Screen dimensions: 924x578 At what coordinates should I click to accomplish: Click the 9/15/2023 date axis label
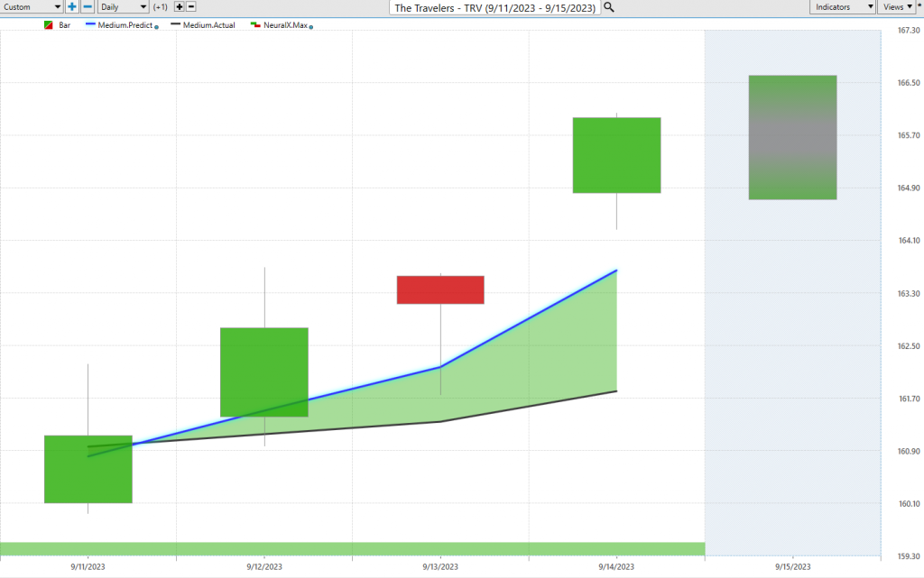792,567
